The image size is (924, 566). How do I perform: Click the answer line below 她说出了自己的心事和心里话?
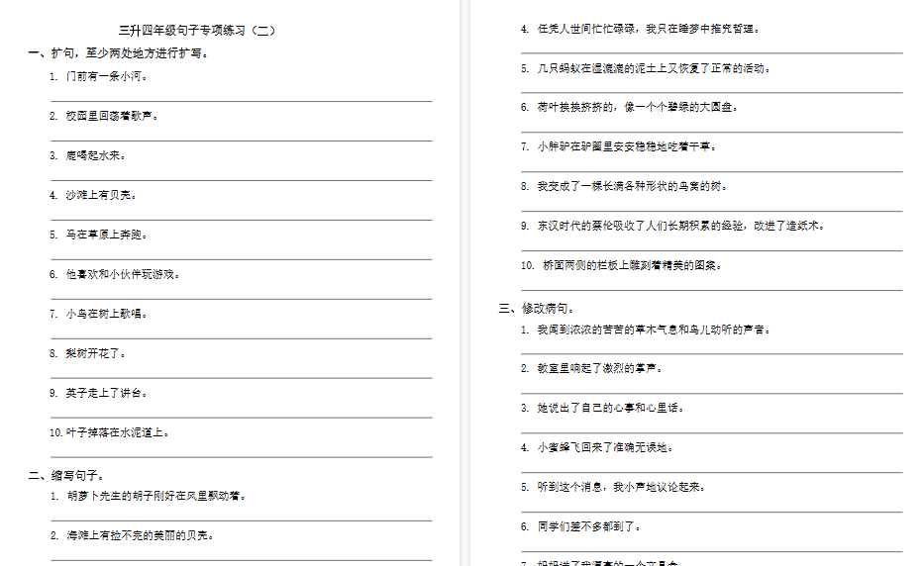pos(712,432)
